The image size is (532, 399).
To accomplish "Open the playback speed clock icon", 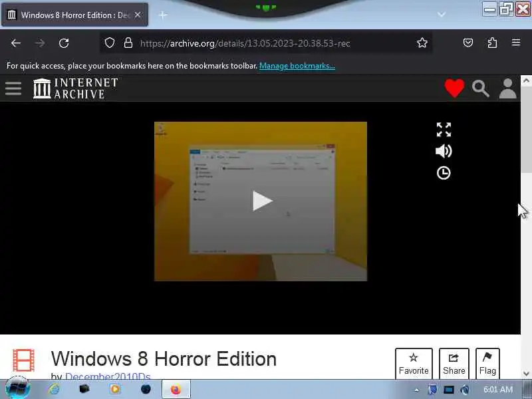I will click(x=444, y=173).
